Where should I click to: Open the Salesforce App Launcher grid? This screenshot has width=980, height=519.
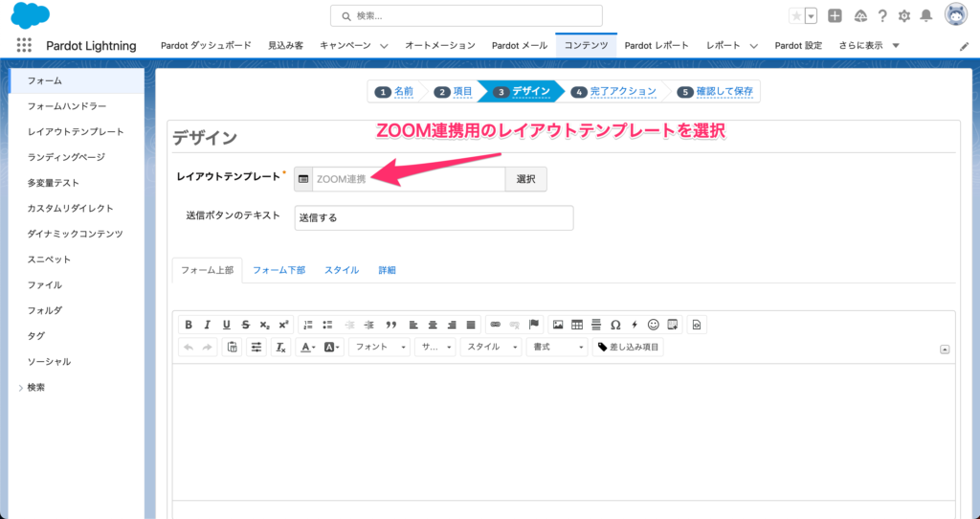[x=24, y=45]
